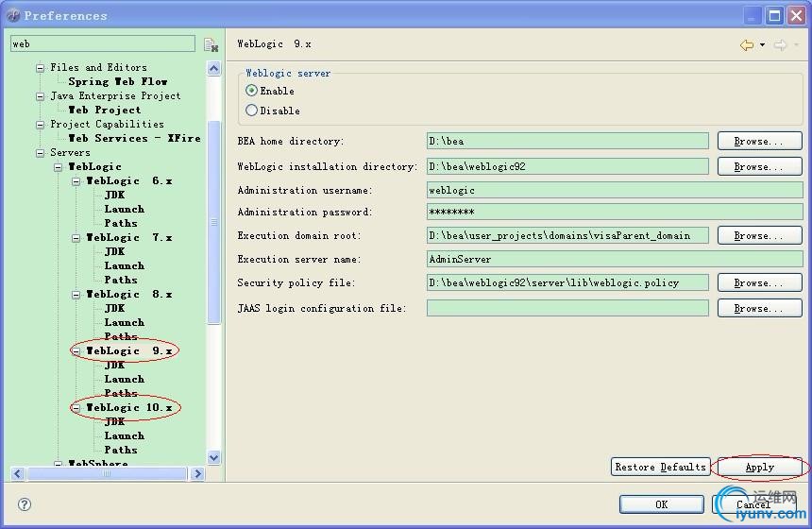
Task: Click the clear filter text icon
Action: point(211,44)
